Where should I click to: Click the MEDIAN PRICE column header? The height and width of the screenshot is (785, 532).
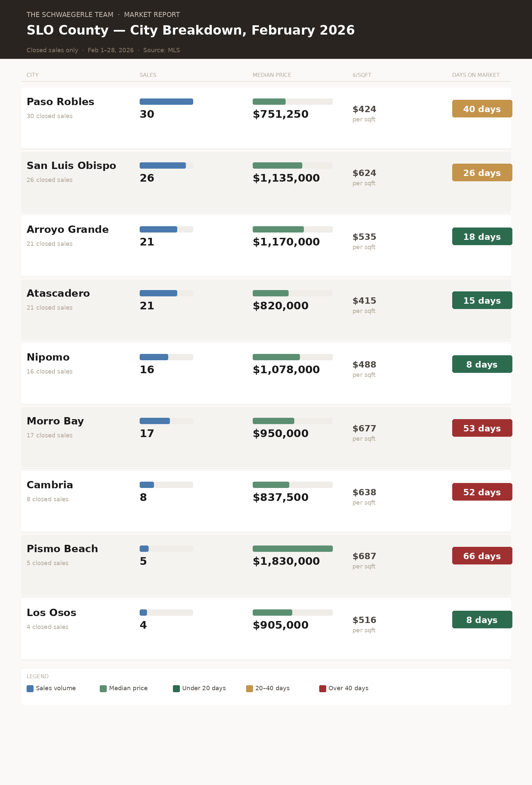click(x=272, y=75)
